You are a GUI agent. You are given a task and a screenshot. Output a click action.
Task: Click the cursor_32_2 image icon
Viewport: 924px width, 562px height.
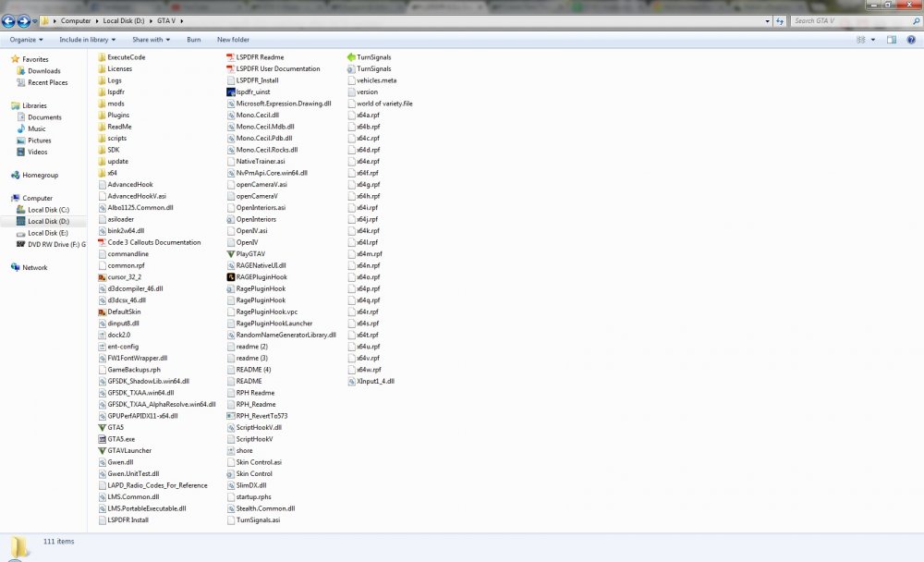pos(102,277)
